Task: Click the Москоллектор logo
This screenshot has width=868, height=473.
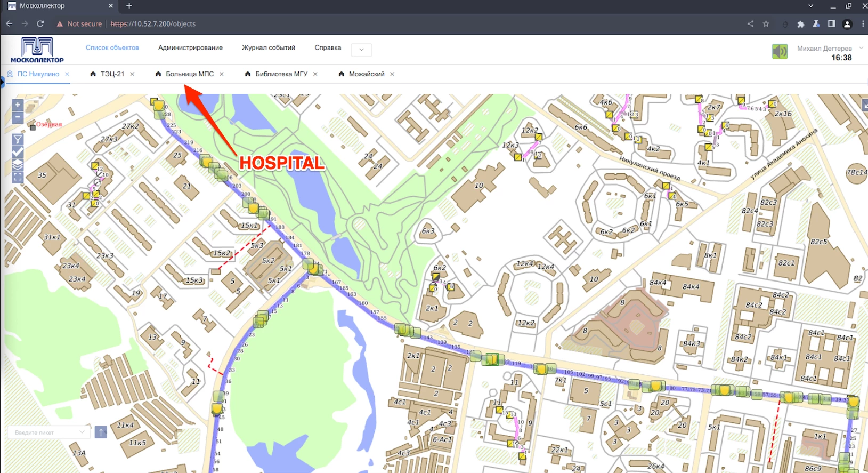Action: coord(37,50)
